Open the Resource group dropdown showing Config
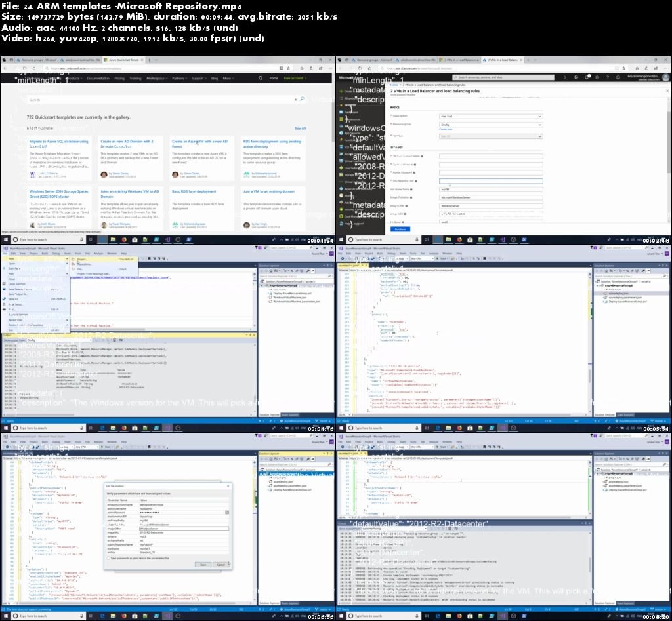 491,125
